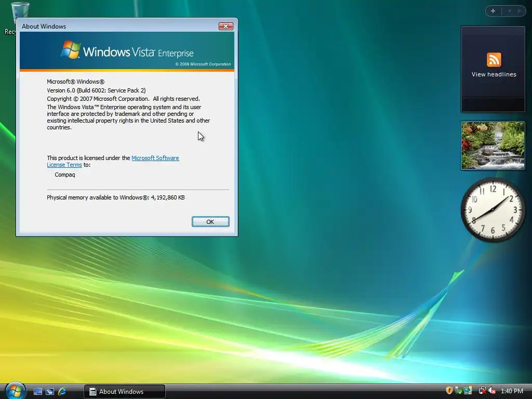This screenshot has width=532, height=399.
Task: Click the 'Microsoft® Windows®' line
Action: (x=76, y=82)
